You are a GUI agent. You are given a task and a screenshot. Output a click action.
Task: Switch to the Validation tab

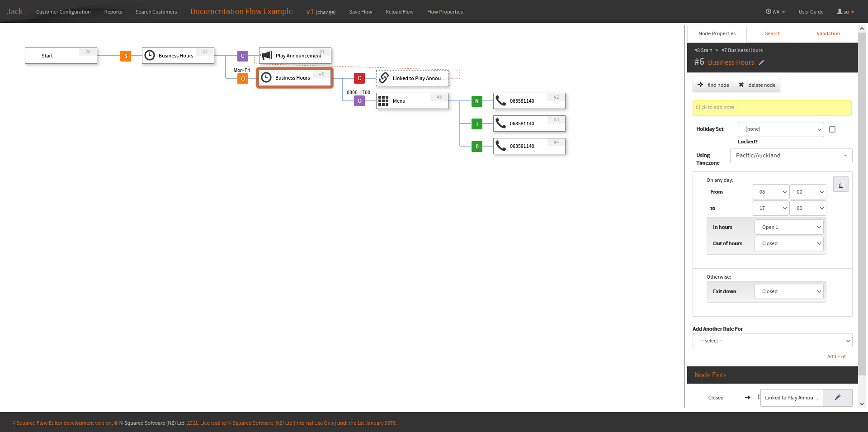click(x=828, y=33)
